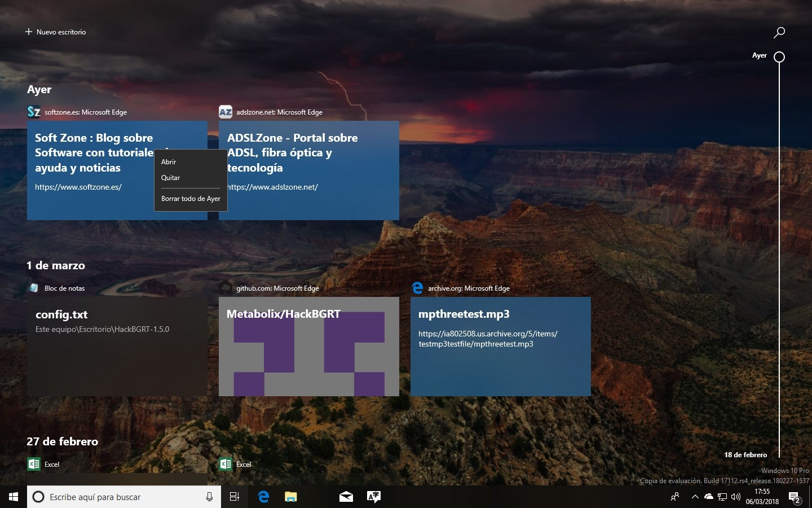
Task: Click the 27 de febrero date heading
Action: 62,441
